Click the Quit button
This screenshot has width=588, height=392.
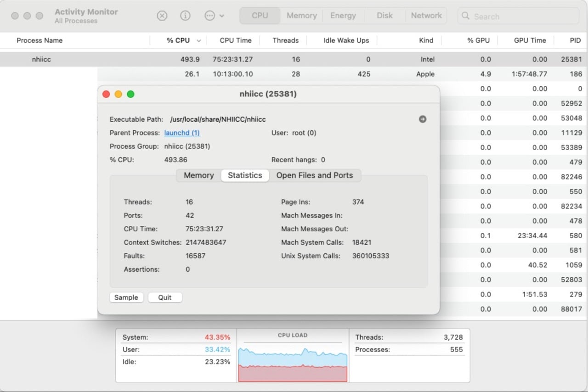point(165,297)
